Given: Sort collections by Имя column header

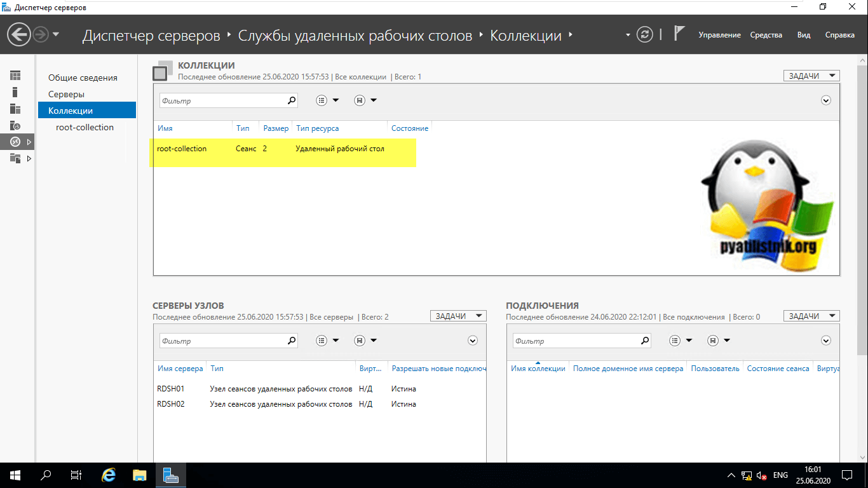Looking at the screenshot, I should [x=165, y=128].
